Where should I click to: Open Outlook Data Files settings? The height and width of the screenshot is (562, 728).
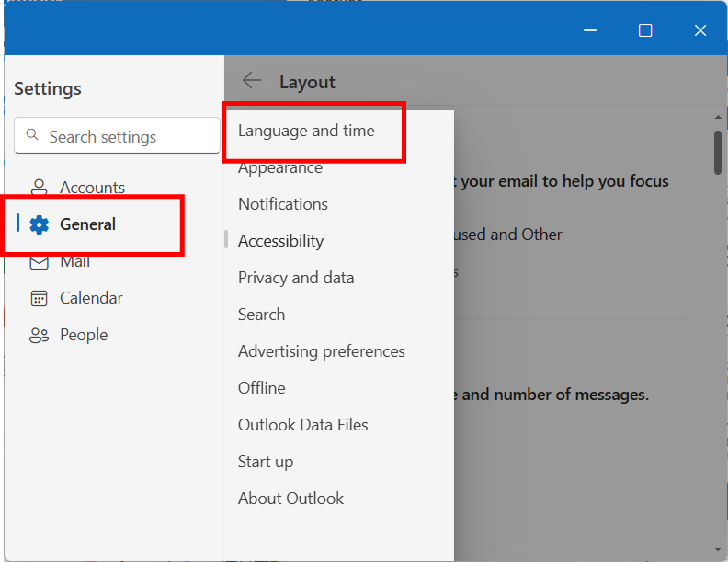pyautogui.click(x=302, y=425)
